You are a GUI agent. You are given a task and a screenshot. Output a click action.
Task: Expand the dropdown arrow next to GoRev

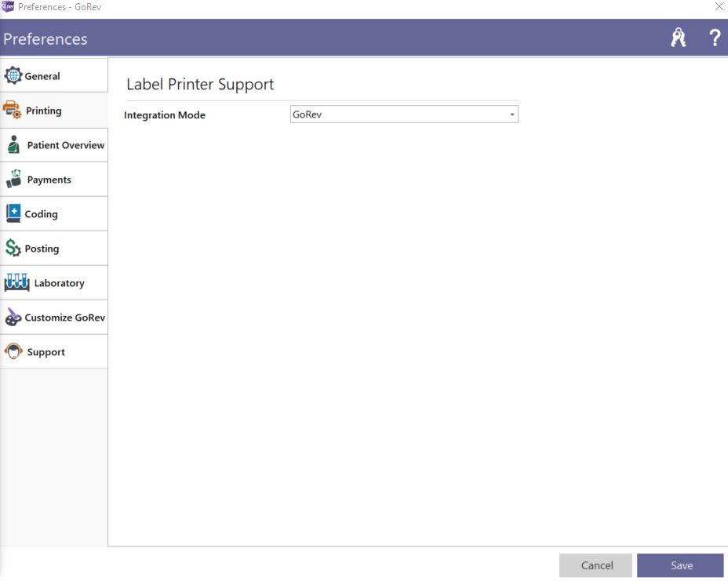512,115
